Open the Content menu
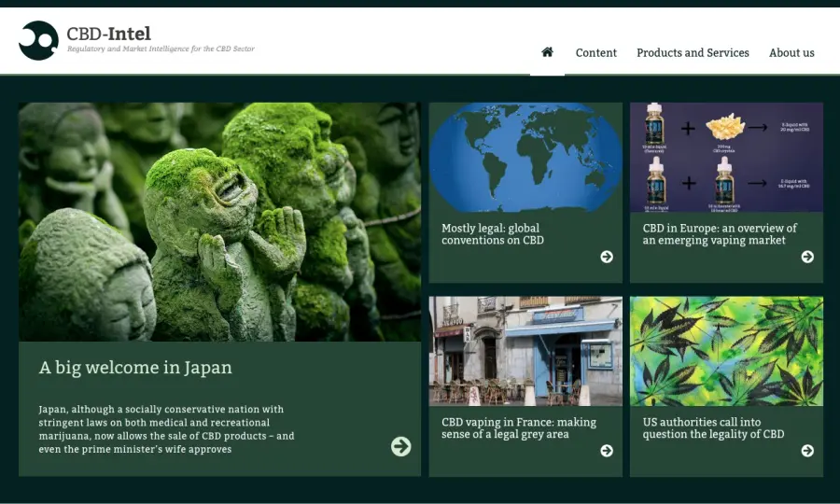This screenshot has width=840, height=504. click(596, 52)
